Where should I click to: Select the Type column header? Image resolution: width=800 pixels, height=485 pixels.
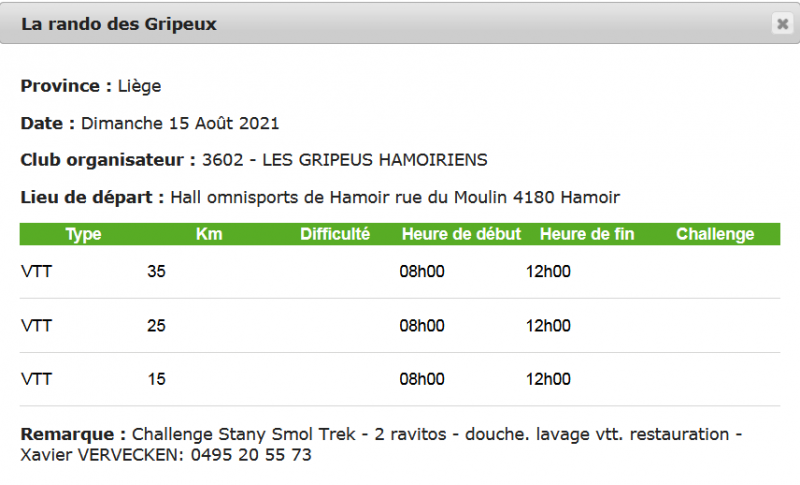pyautogui.click(x=83, y=234)
